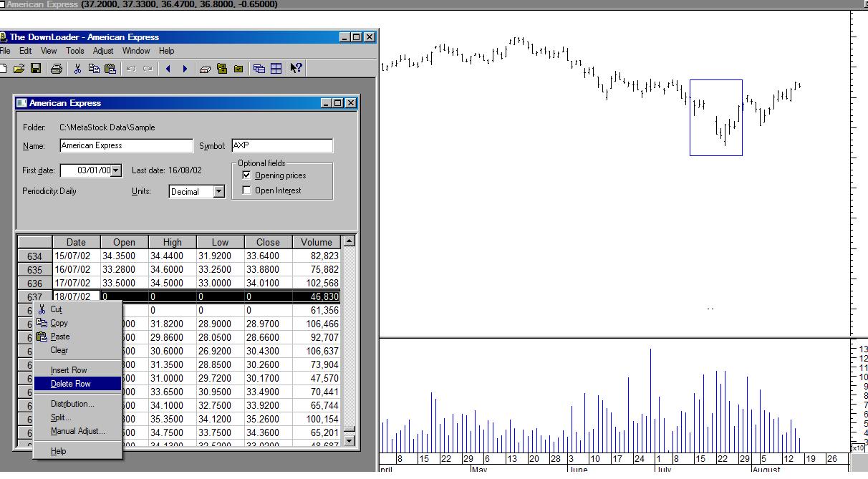
Task: Click the Copy icon in the toolbar
Action: coord(94,69)
